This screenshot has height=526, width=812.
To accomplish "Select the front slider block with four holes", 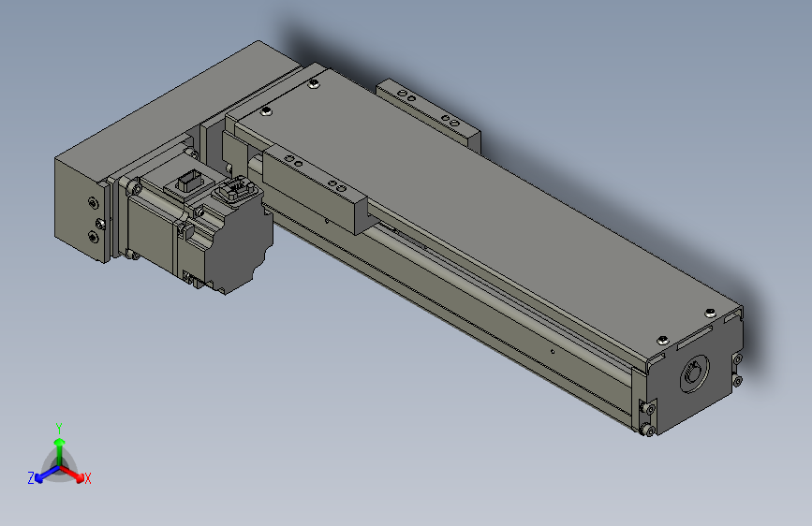I will 315,190.
